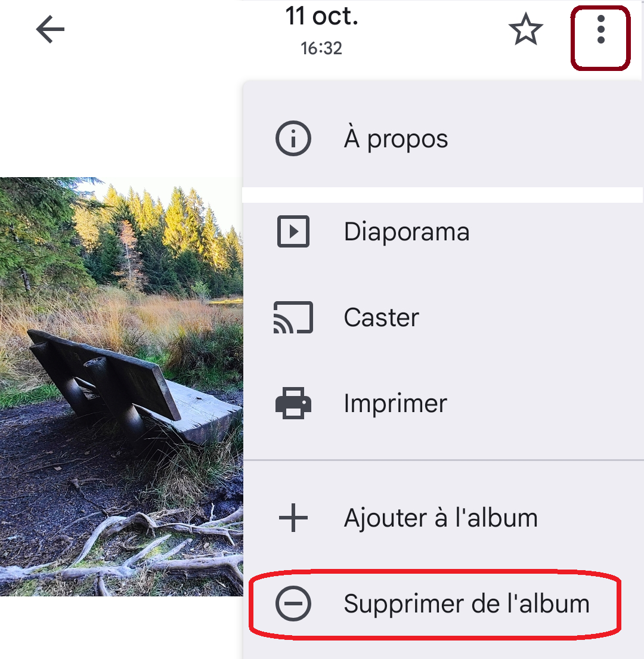The width and height of the screenshot is (644, 659).
Task: Mark photo as favorite with star
Action: point(525,29)
